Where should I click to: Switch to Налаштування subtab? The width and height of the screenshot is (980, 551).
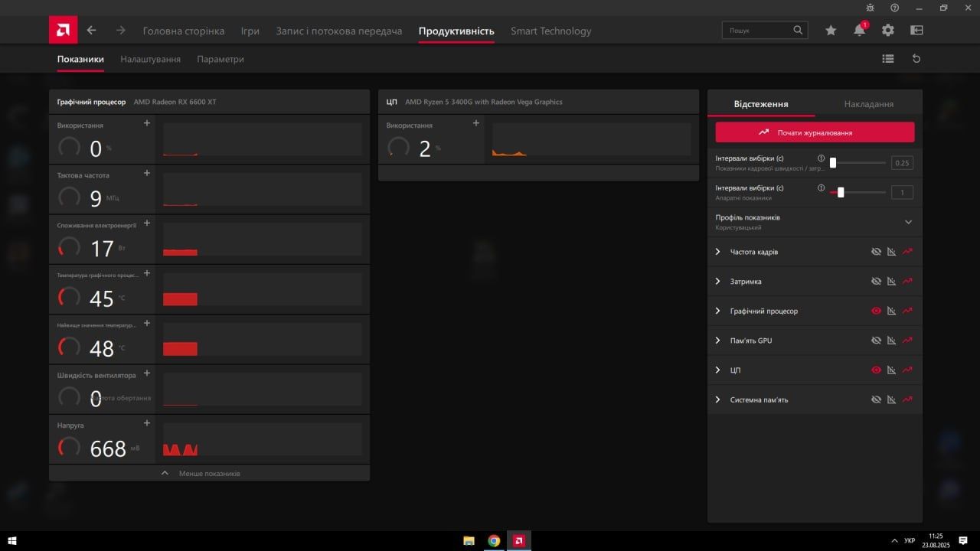151,59
